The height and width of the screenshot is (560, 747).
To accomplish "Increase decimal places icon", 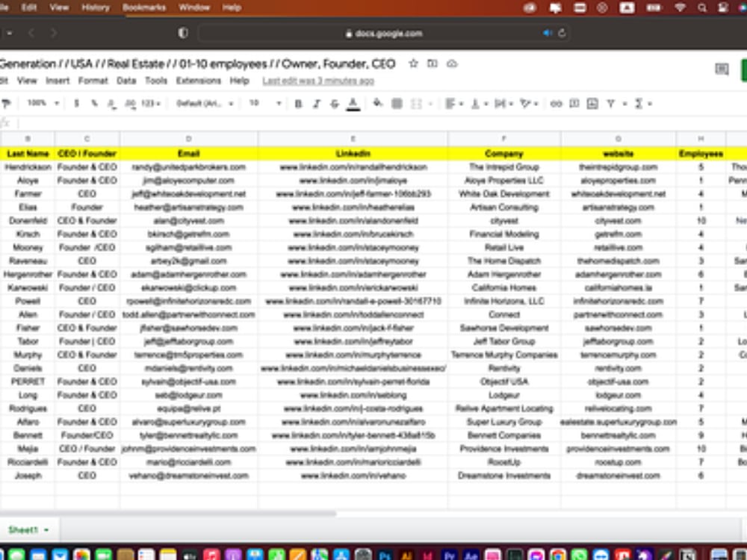I will click(x=129, y=103).
